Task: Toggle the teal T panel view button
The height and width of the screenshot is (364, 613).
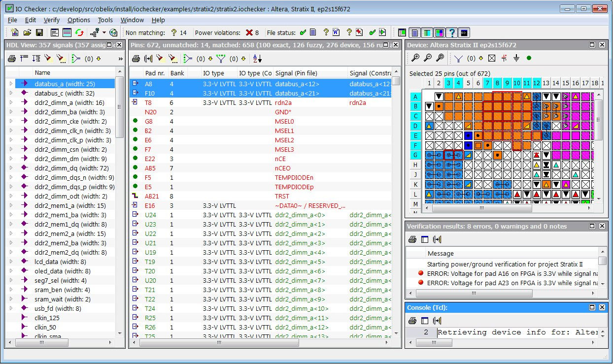Action: 427,33
